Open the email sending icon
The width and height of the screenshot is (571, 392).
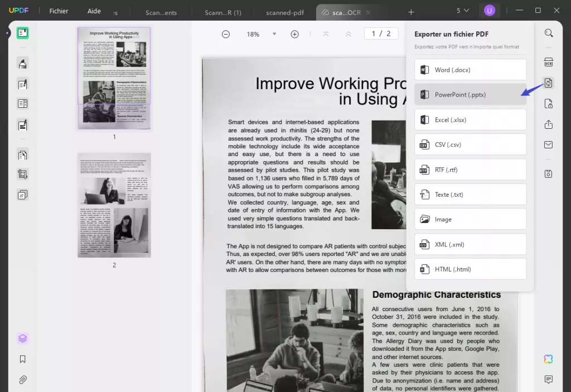point(549,145)
